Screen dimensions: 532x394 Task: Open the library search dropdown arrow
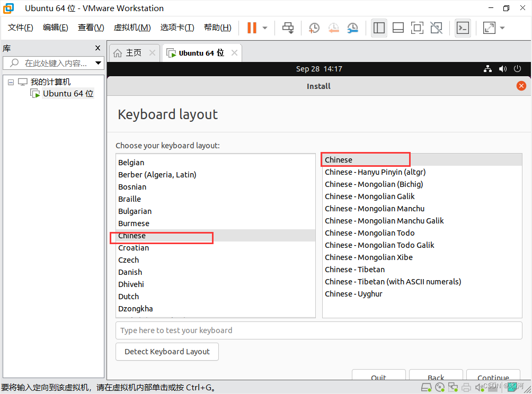click(98, 63)
